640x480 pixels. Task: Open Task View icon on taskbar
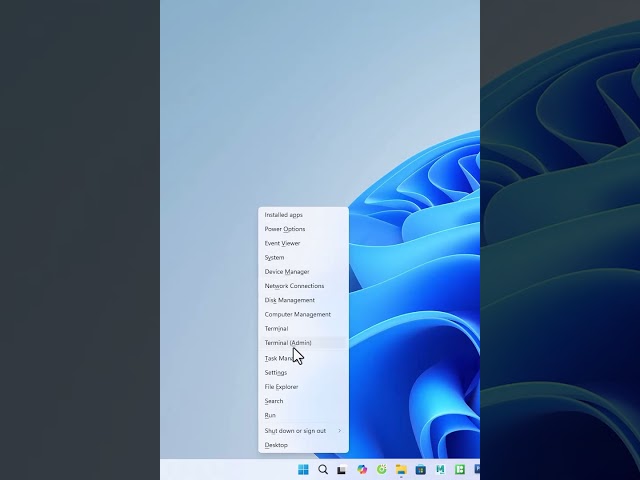(342, 469)
